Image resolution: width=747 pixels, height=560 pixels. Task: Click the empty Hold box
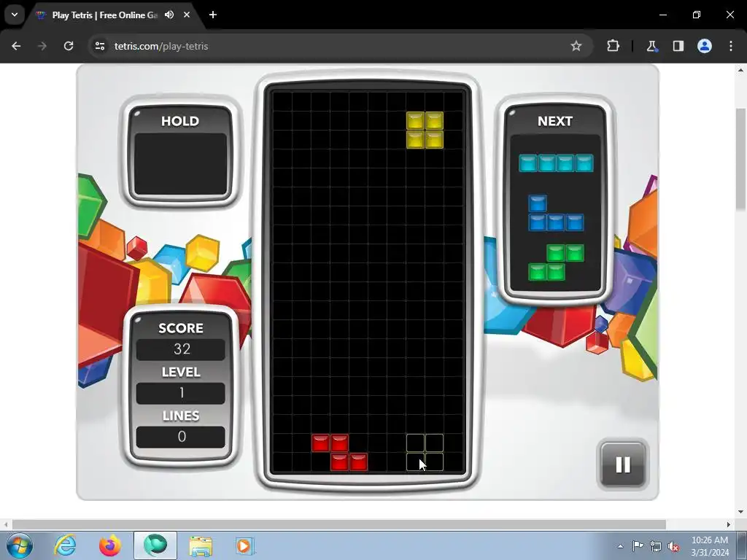pos(181,164)
